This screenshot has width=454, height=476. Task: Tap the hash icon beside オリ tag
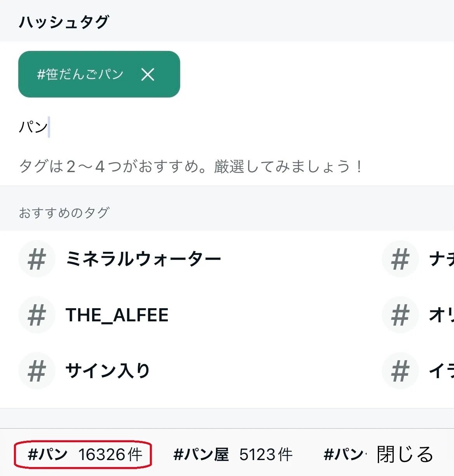[400, 315]
